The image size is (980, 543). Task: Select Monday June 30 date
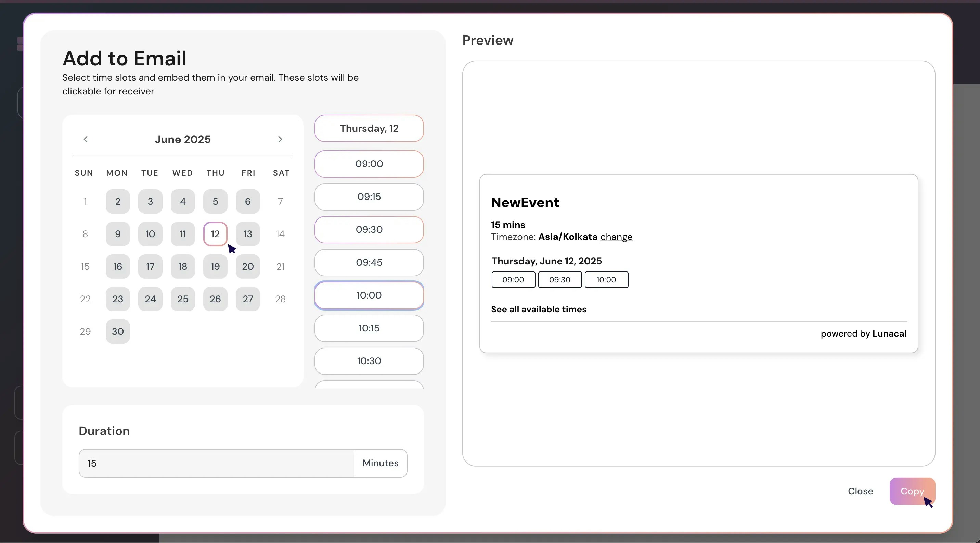118,331
